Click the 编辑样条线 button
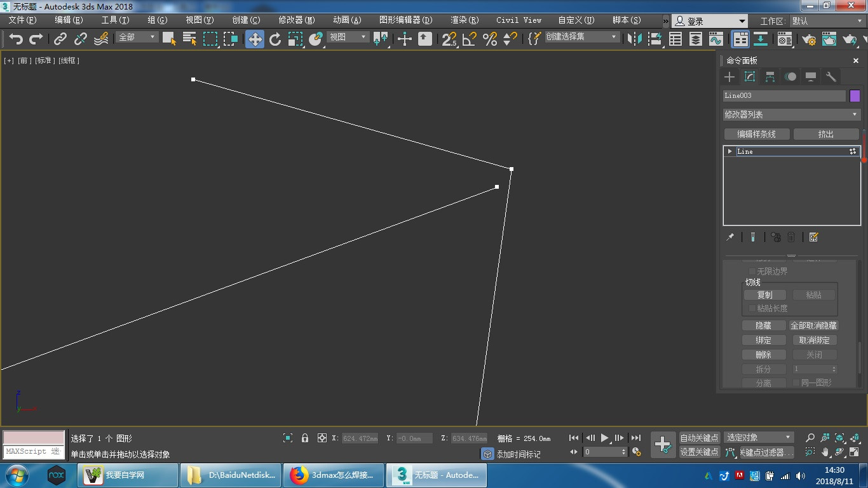 pyautogui.click(x=757, y=134)
